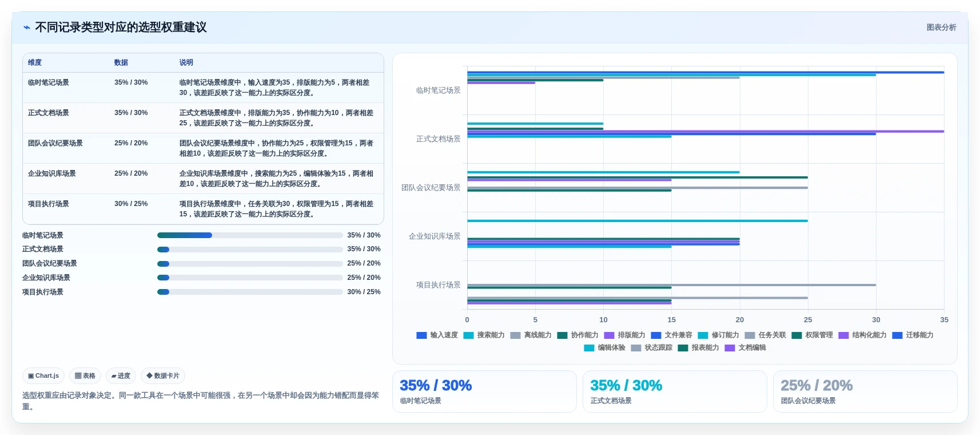Image resolution: width=980 pixels, height=435 pixels.
Task: Open the 团队会议纪要场景 data card
Action: click(865, 391)
